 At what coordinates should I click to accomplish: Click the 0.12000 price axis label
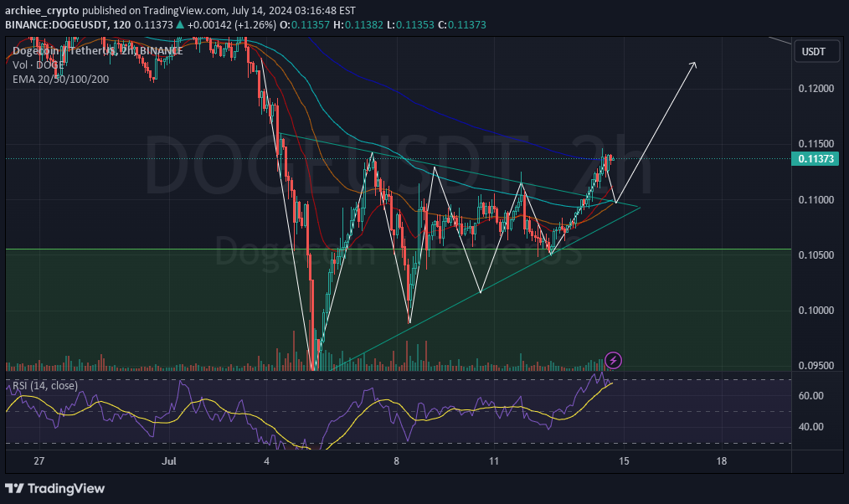point(816,88)
